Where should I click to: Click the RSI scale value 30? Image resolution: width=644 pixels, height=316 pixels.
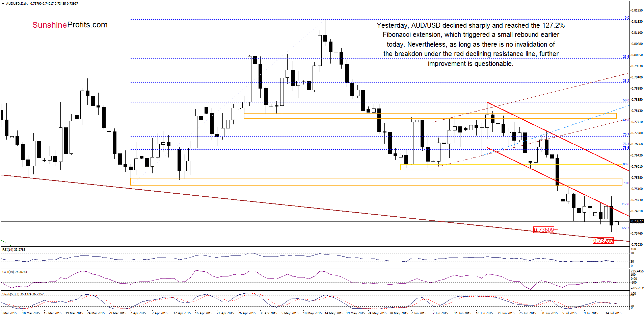pyautogui.click(x=633, y=262)
